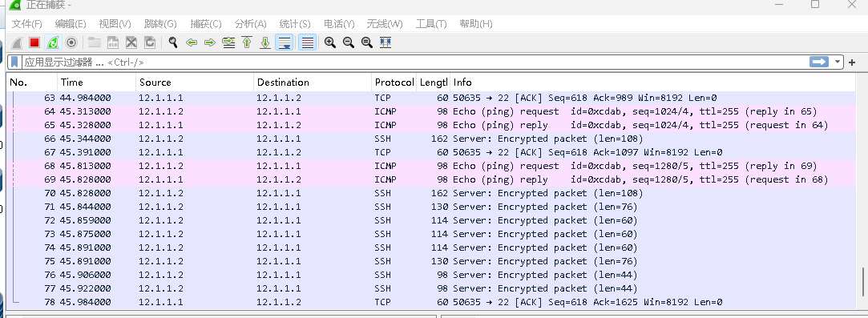Image resolution: width=868 pixels, height=318 pixels.
Task: Select packet 66 SSH encrypted packet
Action: point(432,139)
